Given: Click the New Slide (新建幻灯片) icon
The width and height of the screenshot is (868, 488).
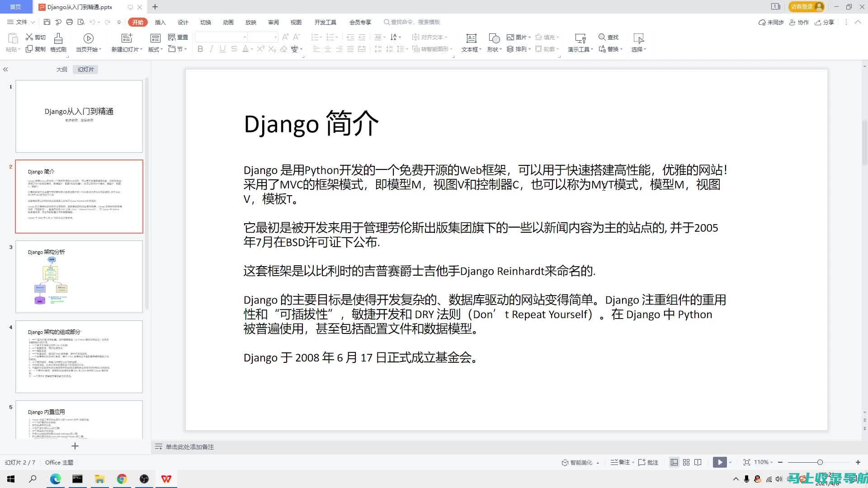Looking at the screenshot, I should pos(127,38).
